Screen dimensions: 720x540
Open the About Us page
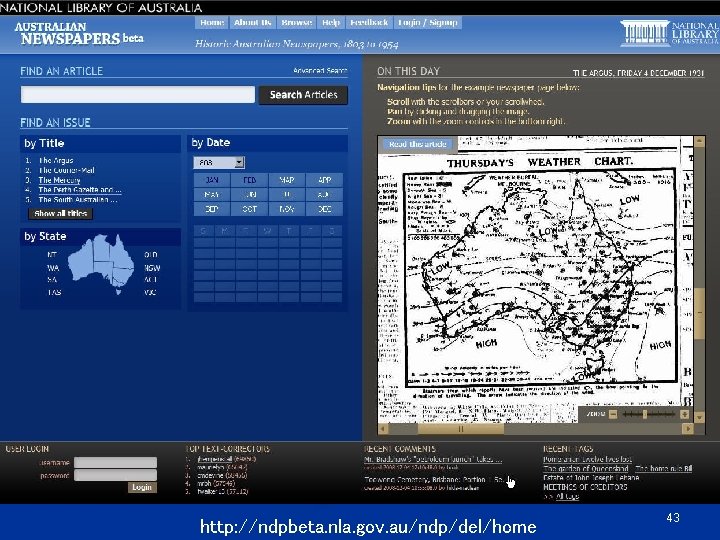(253, 22)
